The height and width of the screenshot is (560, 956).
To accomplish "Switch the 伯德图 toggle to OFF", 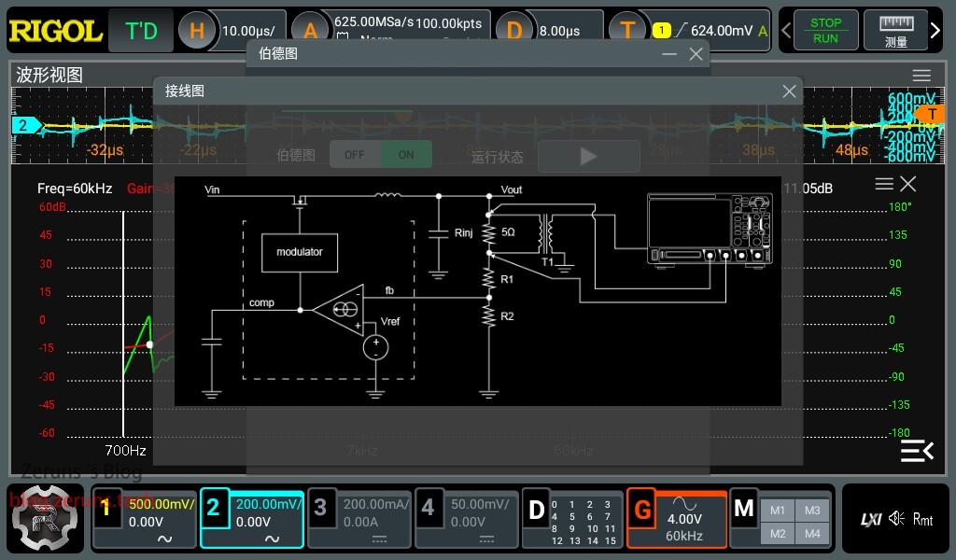I will 355,155.
